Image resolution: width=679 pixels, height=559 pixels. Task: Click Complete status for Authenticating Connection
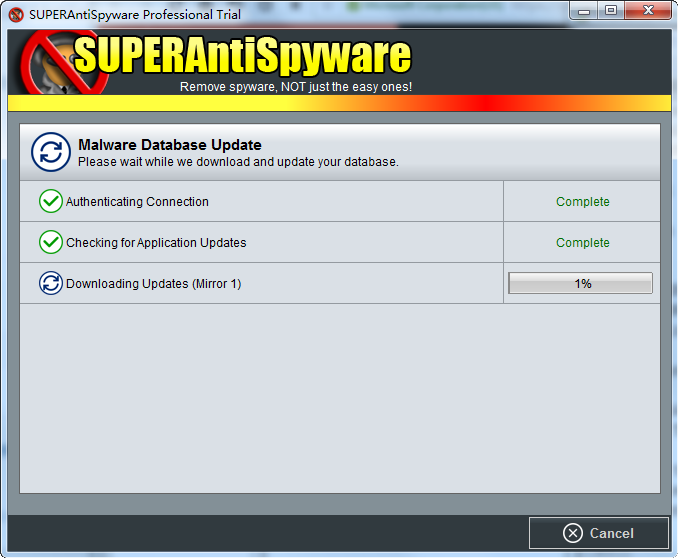[x=582, y=202]
